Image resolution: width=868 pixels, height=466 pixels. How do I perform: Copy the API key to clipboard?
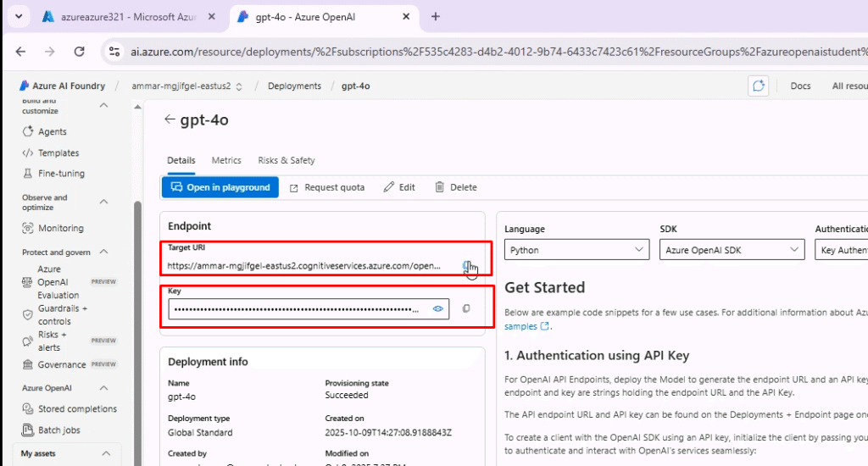point(466,309)
